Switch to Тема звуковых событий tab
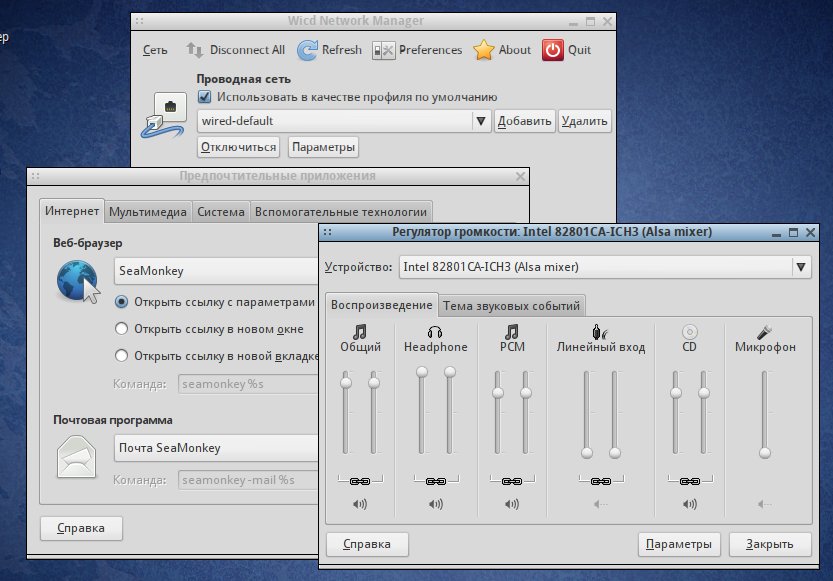833x581 pixels. click(x=512, y=306)
